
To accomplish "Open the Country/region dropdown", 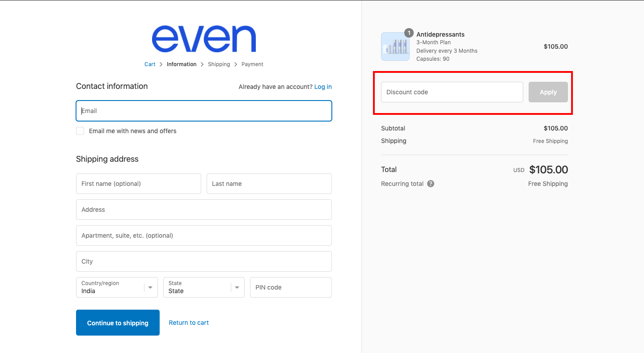I will 117,287.
